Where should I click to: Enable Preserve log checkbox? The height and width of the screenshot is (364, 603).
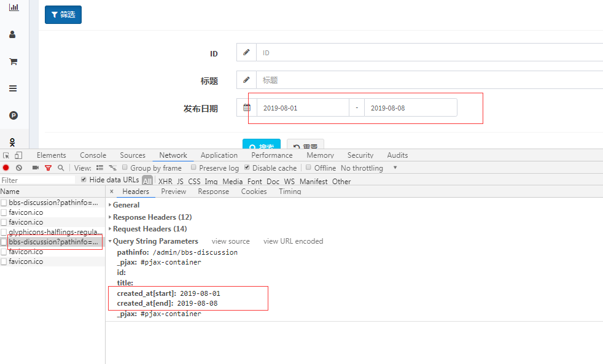[x=193, y=167]
